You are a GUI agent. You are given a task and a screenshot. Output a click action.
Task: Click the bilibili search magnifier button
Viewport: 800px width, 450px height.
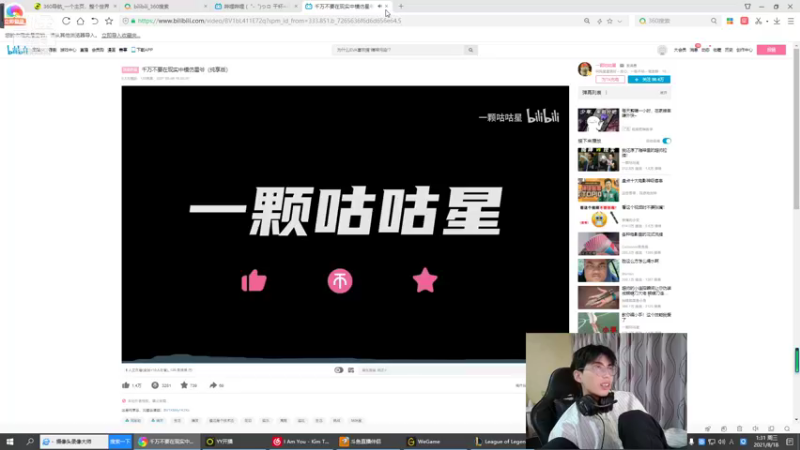click(470, 50)
